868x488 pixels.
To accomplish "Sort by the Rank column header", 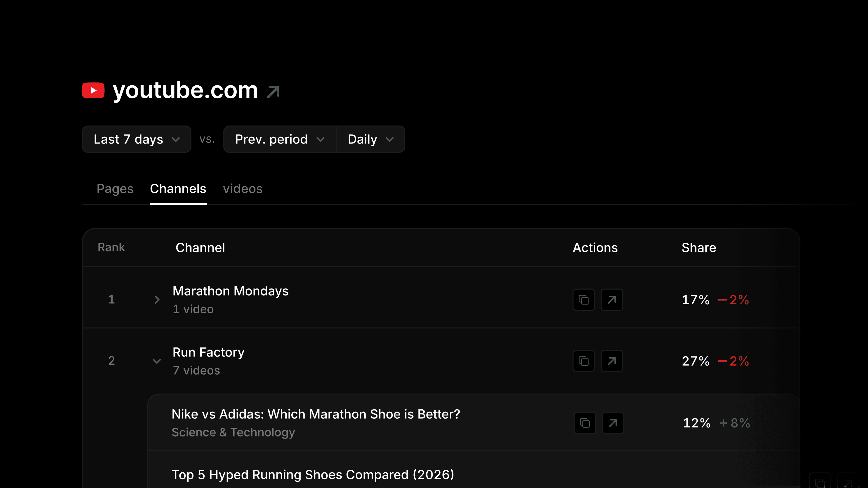I will click(x=111, y=248).
